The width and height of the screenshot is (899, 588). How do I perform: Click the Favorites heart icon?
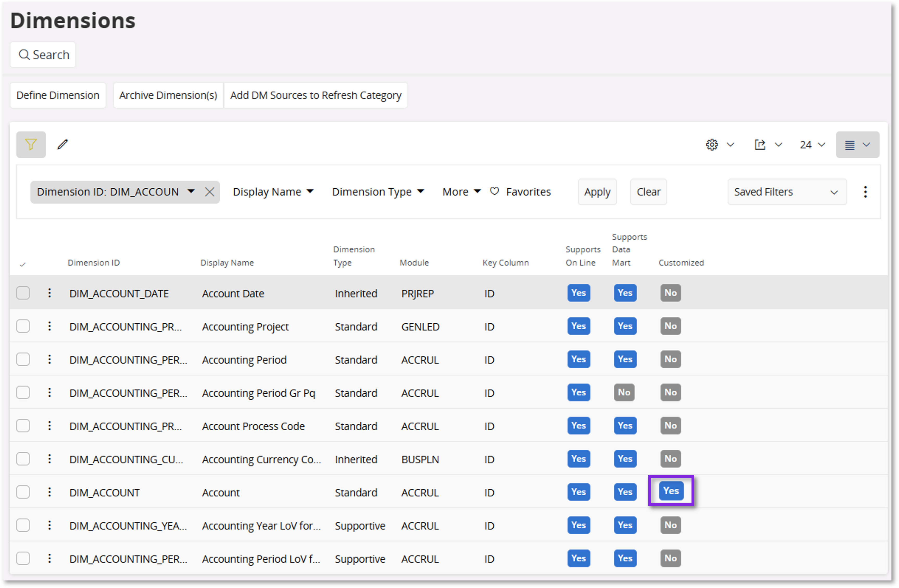[494, 191]
